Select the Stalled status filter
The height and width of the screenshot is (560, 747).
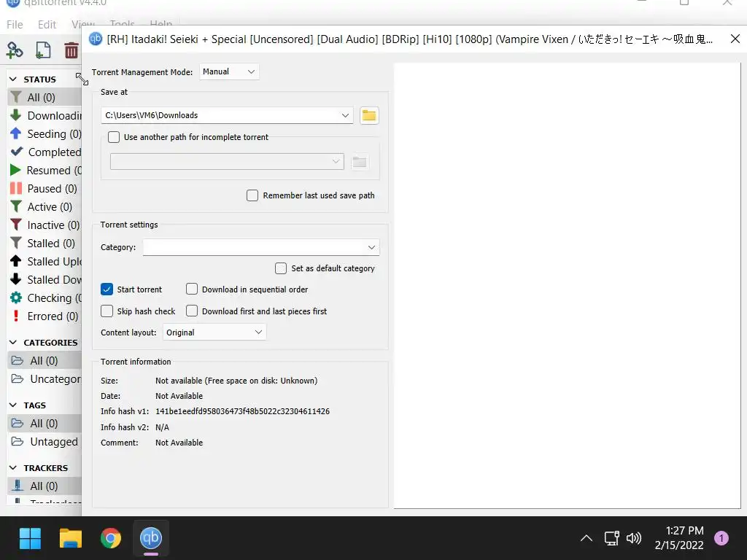tap(46, 244)
